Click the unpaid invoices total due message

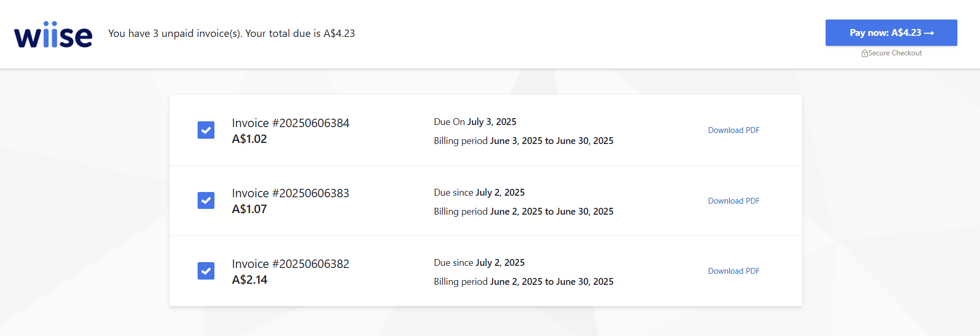click(232, 33)
